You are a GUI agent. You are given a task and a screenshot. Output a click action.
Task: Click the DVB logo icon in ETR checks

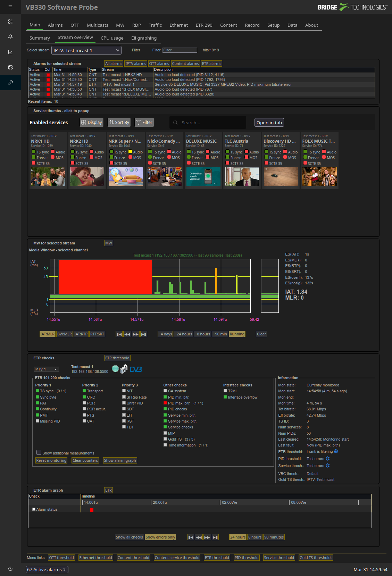point(136,369)
